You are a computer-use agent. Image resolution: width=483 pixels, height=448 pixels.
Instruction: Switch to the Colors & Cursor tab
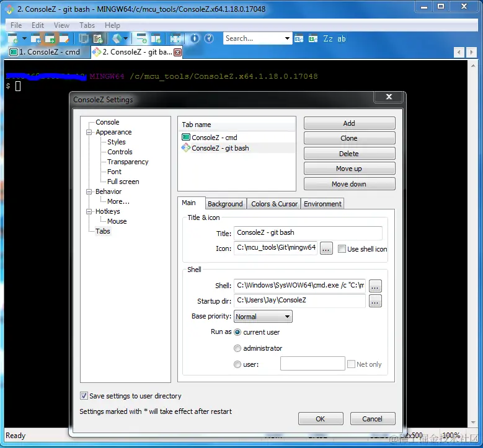coord(274,204)
